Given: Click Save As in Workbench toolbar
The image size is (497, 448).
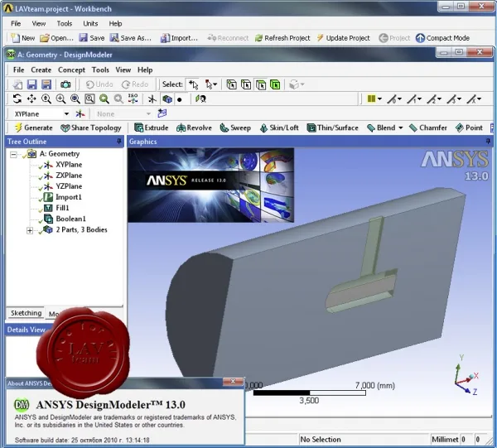Looking at the screenshot, I should click(x=131, y=38).
